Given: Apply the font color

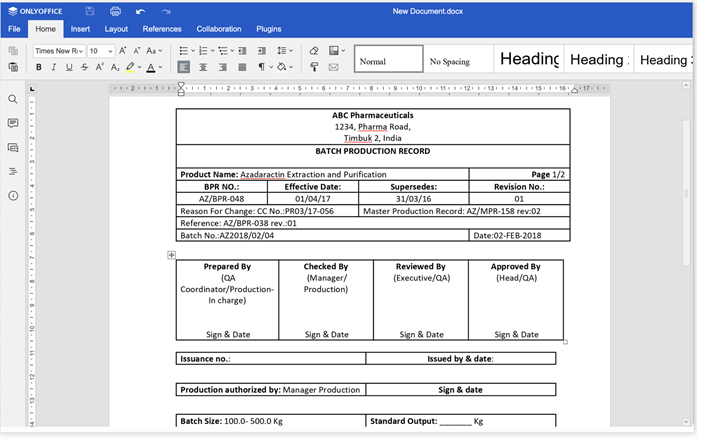Looking at the screenshot, I should [151, 67].
